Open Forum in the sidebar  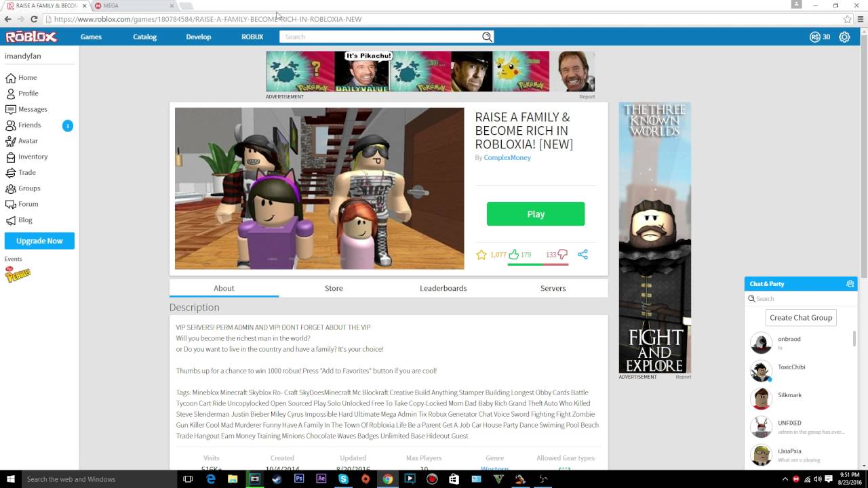tap(22, 204)
